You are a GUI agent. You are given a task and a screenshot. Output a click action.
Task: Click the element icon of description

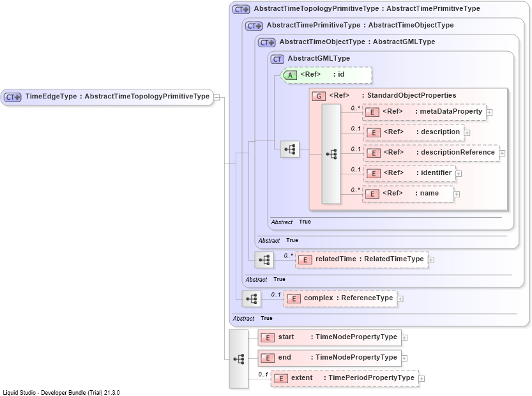coord(374,133)
